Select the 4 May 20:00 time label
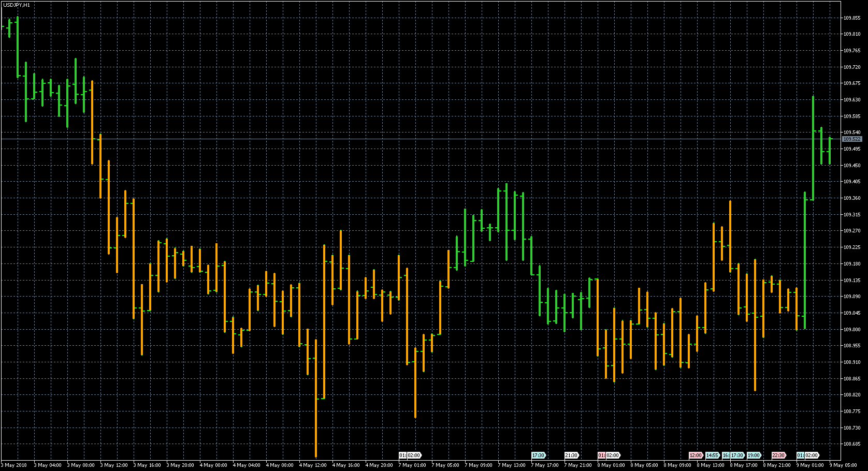This screenshot has width=868, height=471. click(x=379, y=465)
